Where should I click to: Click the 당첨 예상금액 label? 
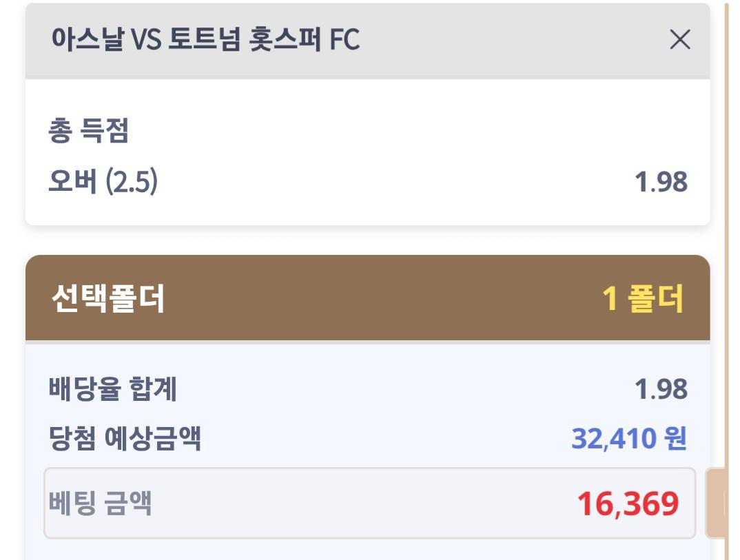[125, 438]
